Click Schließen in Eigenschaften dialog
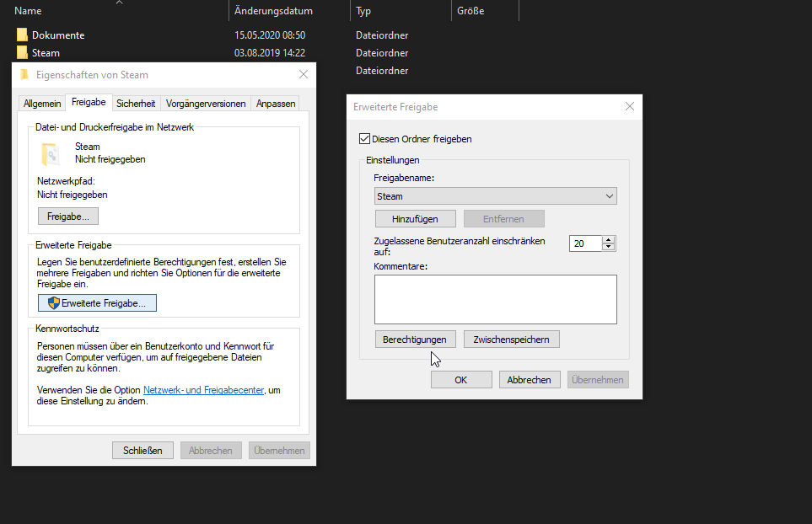 143,451
